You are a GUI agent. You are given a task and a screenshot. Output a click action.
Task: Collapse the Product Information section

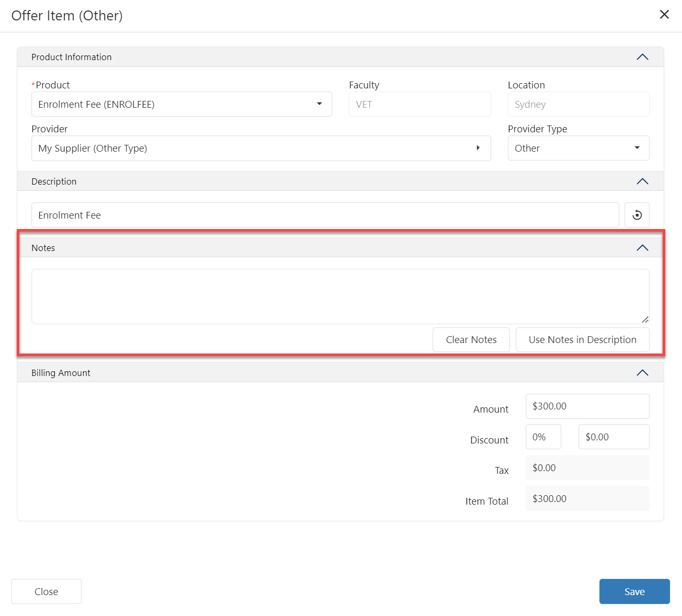[x=642, y=57]
